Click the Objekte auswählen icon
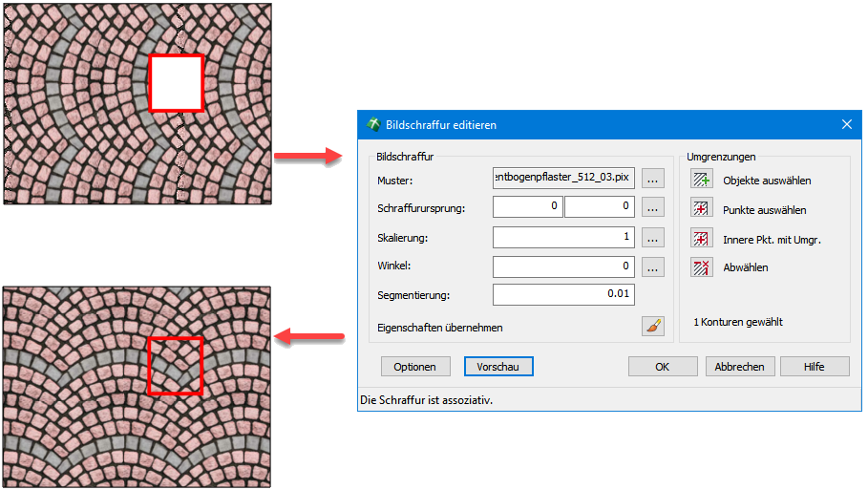This screenshot has width=868, height=490. (702, 180)
